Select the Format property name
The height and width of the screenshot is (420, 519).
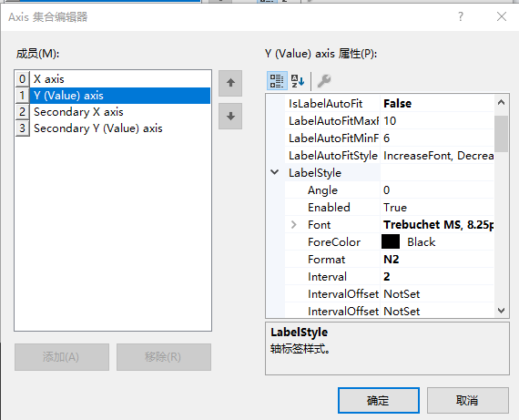(x=326, y=260)
